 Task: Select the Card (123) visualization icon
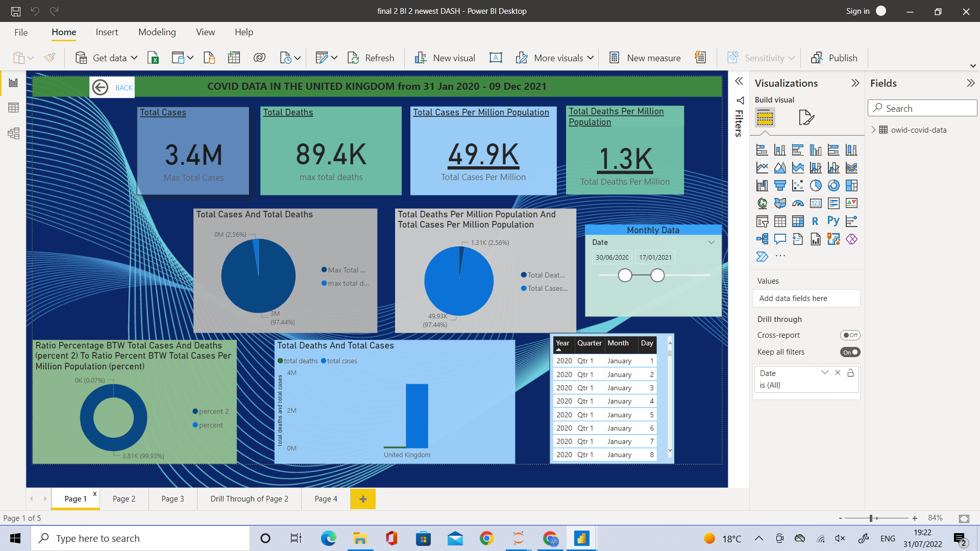[815, 203]
